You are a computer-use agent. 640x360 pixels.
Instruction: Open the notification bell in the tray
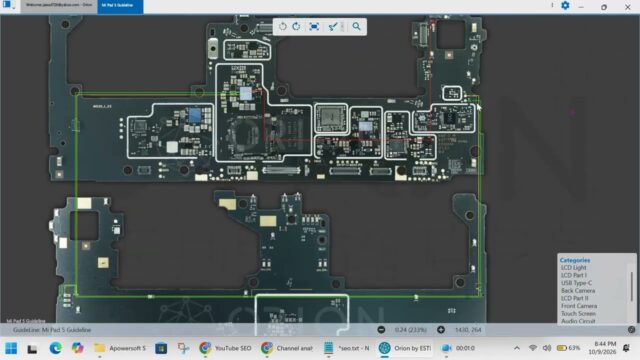pyautogui.click(x=626, y=348)
